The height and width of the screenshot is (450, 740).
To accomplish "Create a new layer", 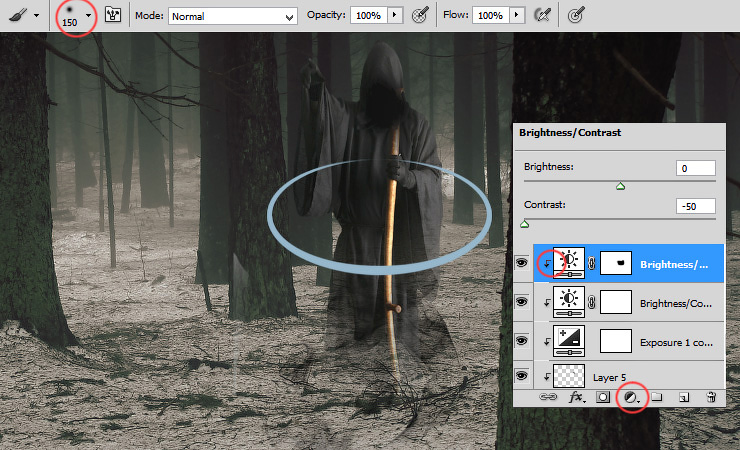I will pos(684,398).
